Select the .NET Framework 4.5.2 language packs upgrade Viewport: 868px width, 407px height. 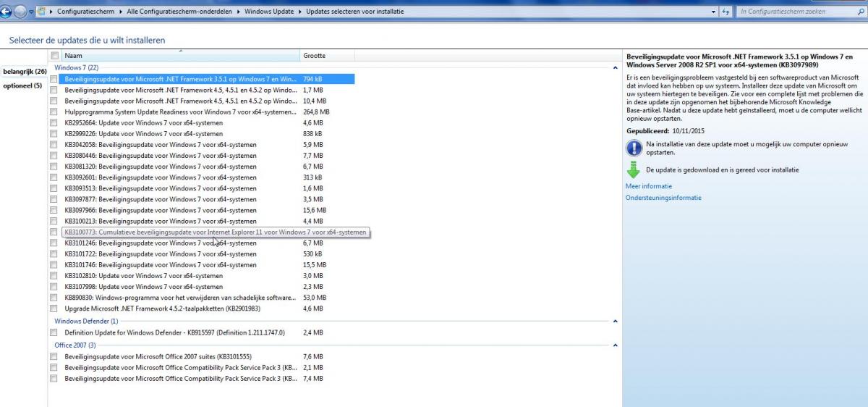pos(203,309)
